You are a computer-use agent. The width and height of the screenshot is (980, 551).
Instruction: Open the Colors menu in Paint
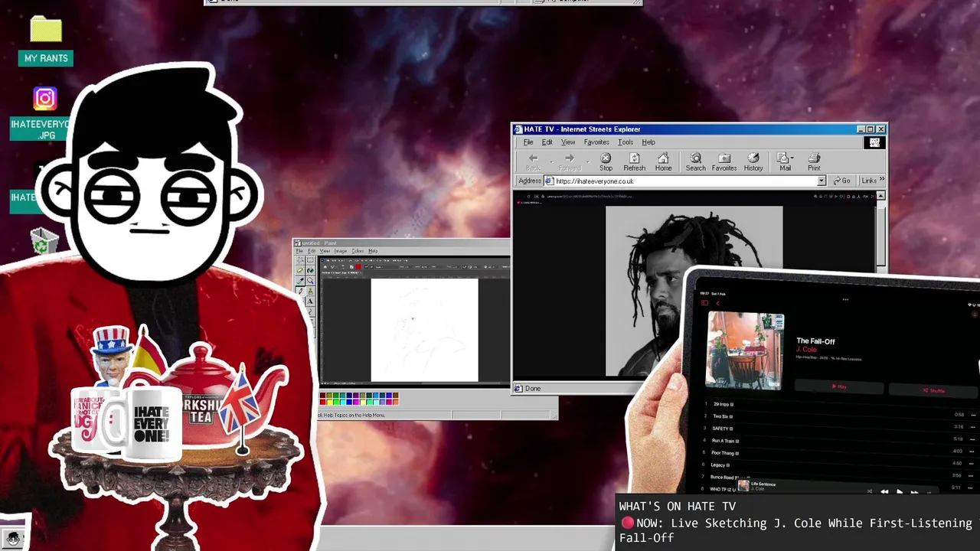[x=358, y=251]
